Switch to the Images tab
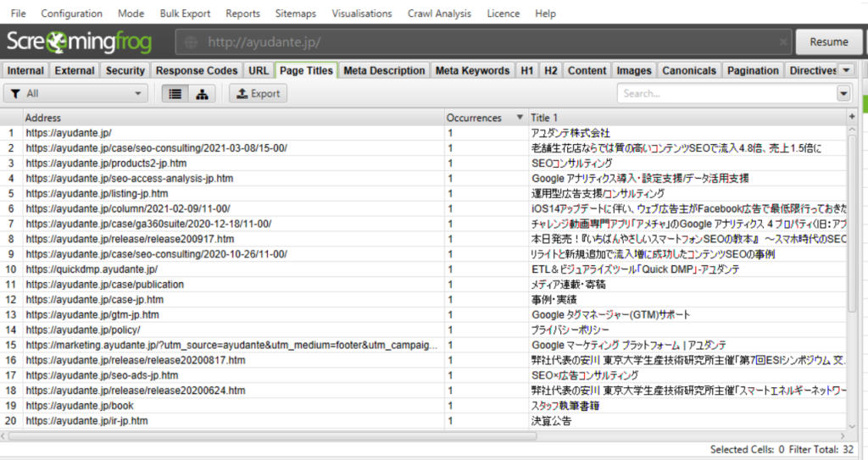 tap(634, 70)
